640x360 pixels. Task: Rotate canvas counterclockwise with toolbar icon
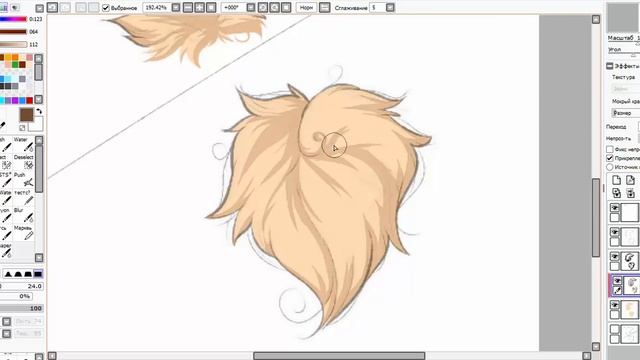click(x=263, y=7)
